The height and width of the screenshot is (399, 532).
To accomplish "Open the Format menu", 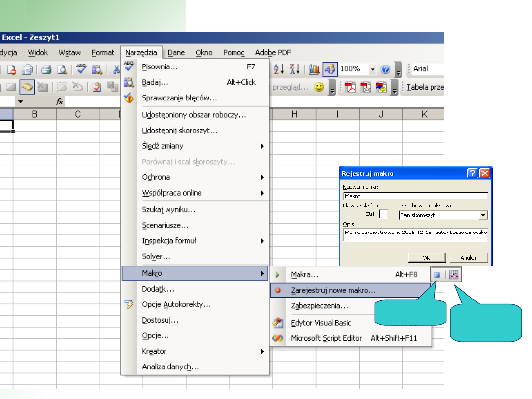I will (102, 53).
